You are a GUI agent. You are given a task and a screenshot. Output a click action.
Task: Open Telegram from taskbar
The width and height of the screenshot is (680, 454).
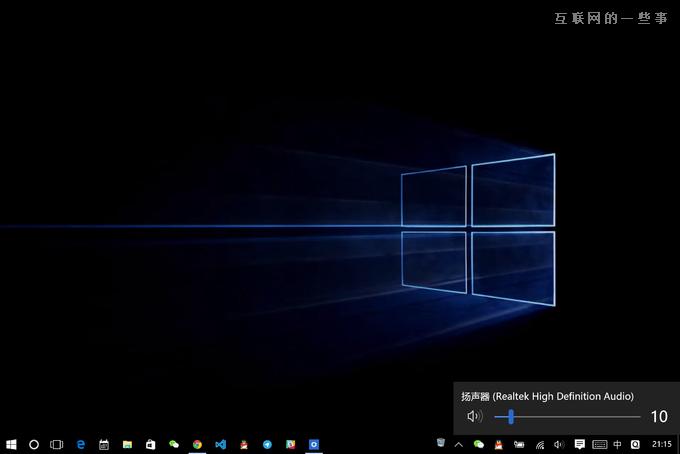coord(268,444)
